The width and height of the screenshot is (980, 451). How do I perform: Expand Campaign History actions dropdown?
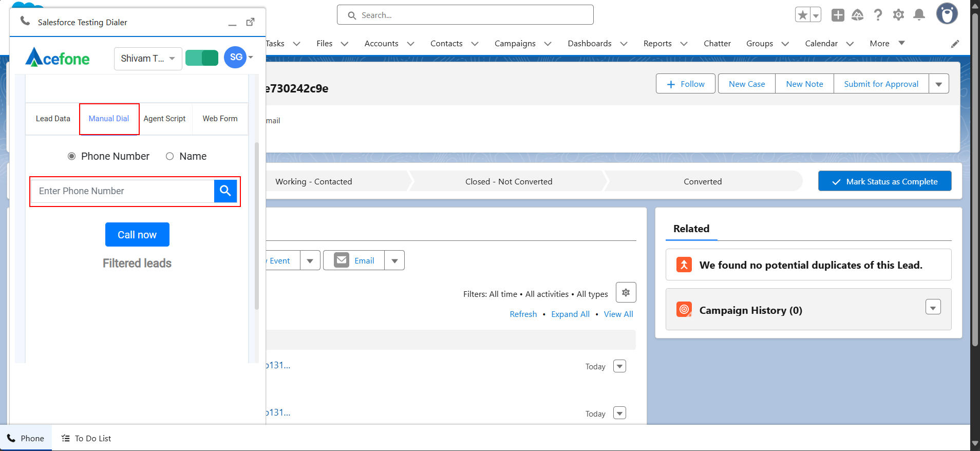[x=933, y=307]
